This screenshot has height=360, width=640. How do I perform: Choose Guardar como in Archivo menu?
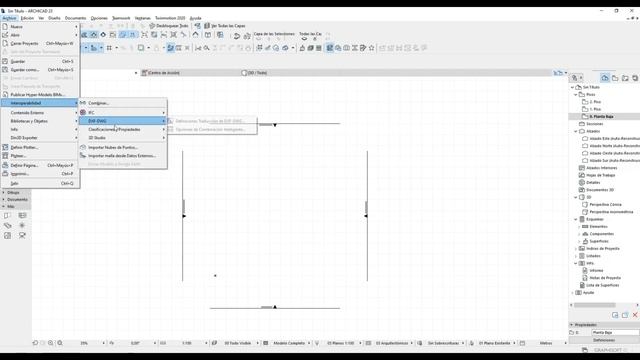[40, 70]
